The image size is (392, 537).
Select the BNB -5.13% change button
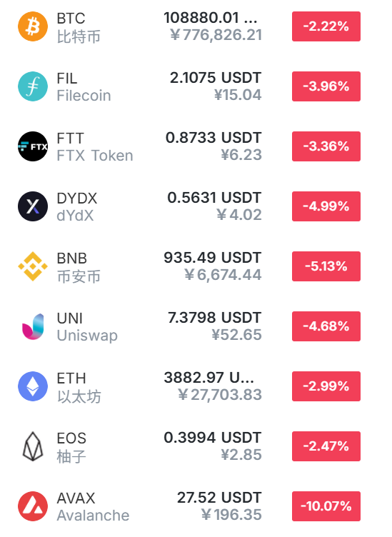point(326,266)
